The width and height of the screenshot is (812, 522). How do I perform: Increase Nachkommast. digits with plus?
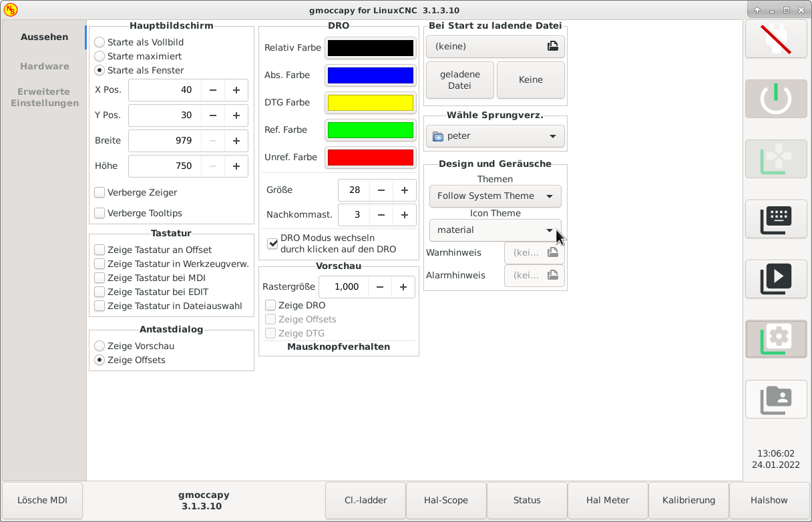tap(405, 215)
